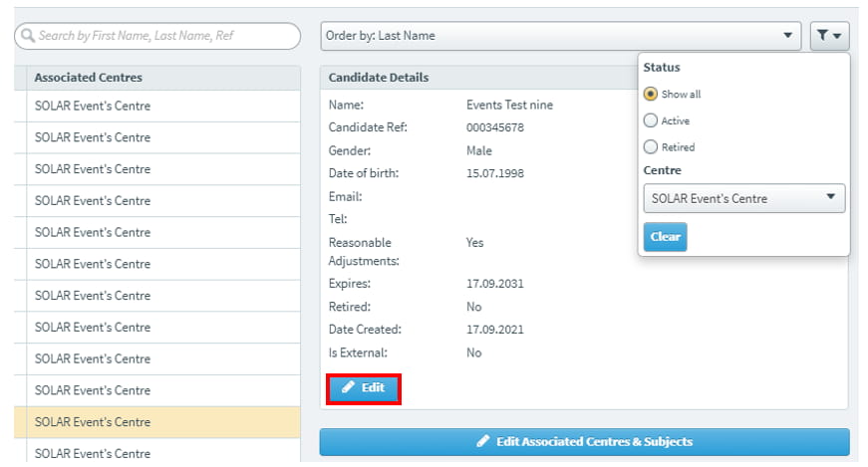Click the candidate ref 000345678
This screenshot has width=868, height=467.
494,127
